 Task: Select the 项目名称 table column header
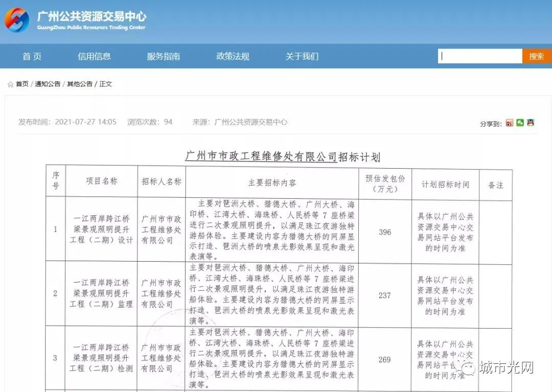coord(101,181)
